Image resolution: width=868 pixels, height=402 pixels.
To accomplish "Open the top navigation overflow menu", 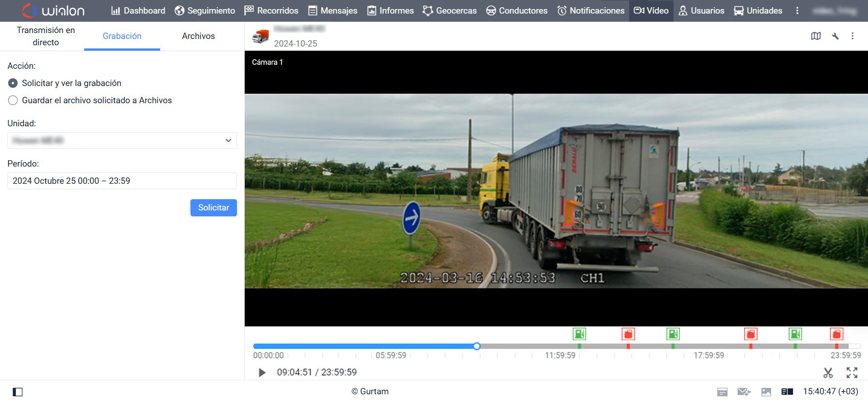I will click(x=797, y=10).
